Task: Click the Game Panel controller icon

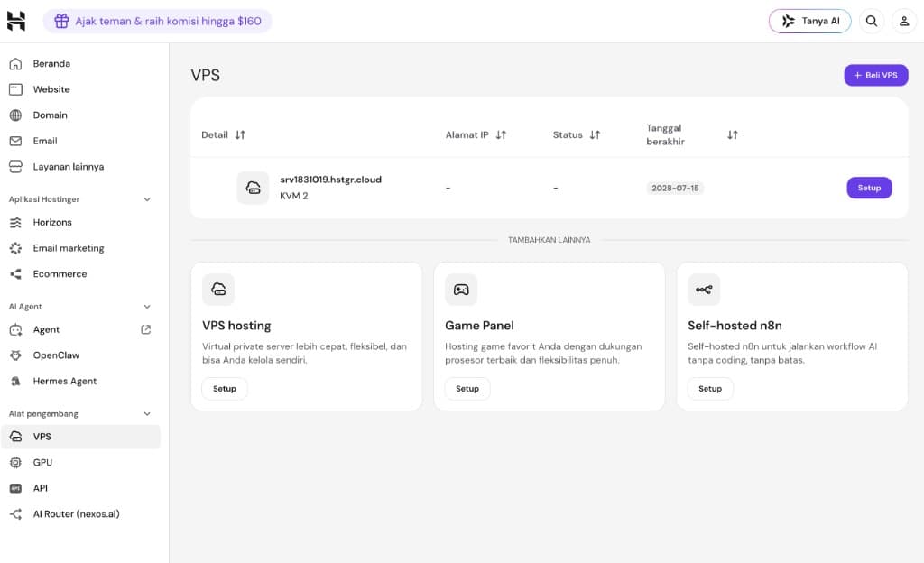Action: (x=461, y=289)
